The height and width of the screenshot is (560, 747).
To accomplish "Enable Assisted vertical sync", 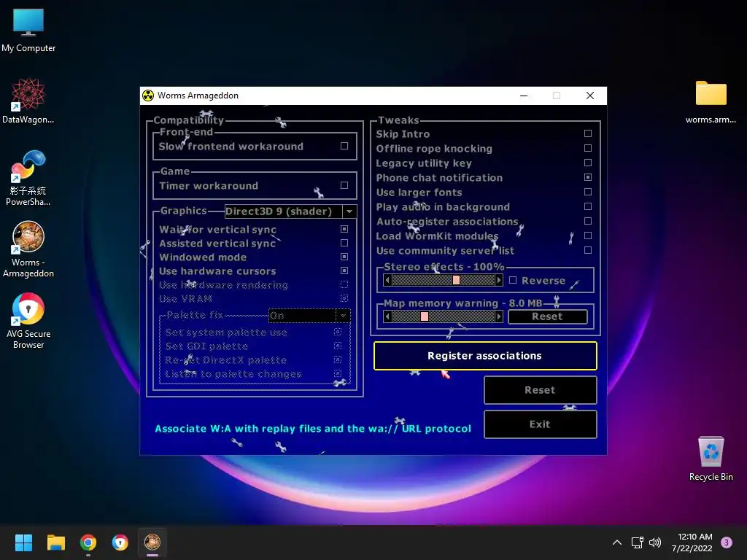I will 344,243.
